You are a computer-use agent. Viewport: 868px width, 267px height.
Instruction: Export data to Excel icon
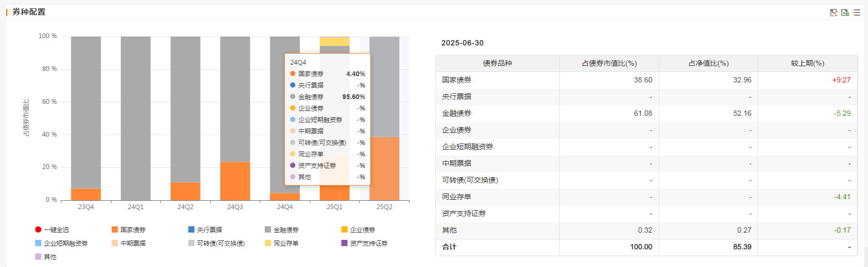(845, 13)
